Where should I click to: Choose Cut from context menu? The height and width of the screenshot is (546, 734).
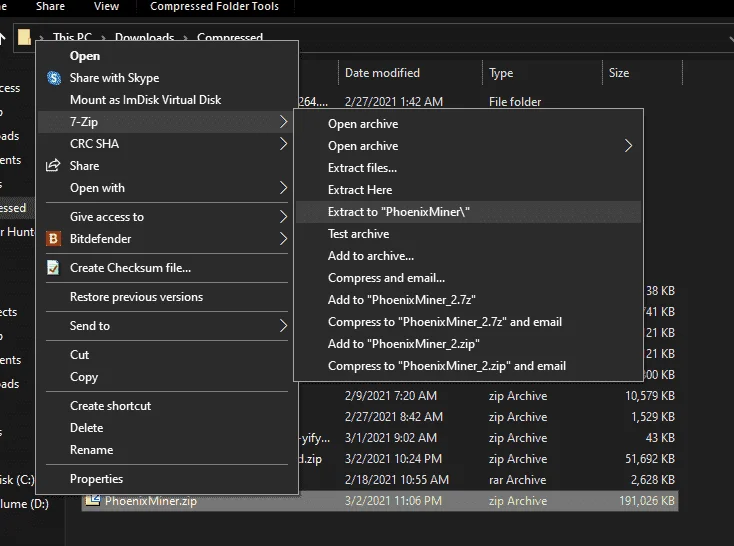167,354
